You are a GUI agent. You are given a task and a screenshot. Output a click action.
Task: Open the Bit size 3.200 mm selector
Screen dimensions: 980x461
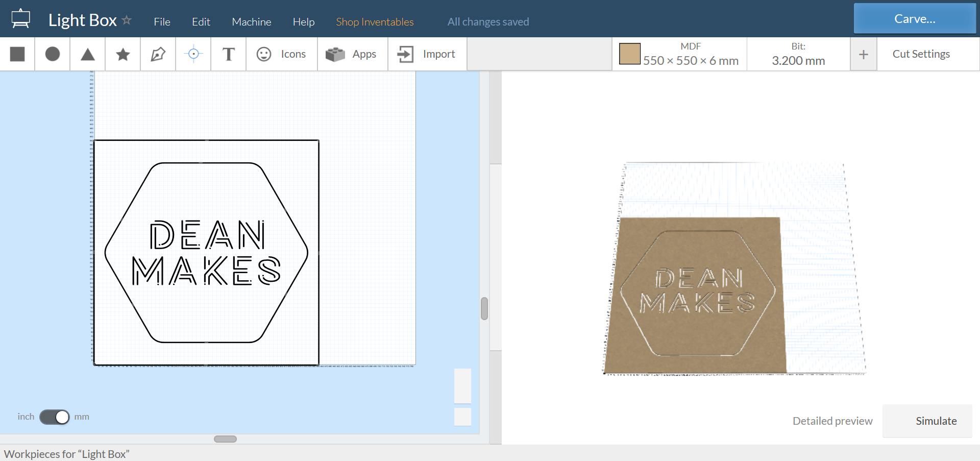tap(798, 54)
